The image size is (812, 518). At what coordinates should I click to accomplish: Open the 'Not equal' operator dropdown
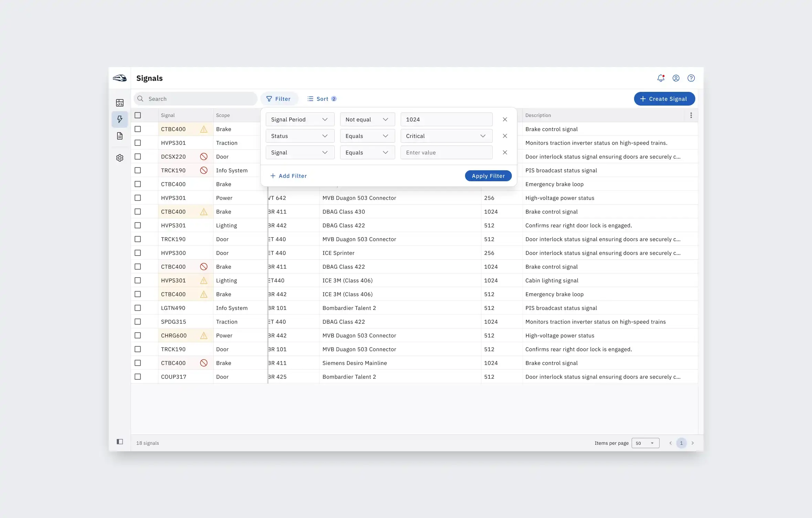pyautogui.click(x=367, y=119)
